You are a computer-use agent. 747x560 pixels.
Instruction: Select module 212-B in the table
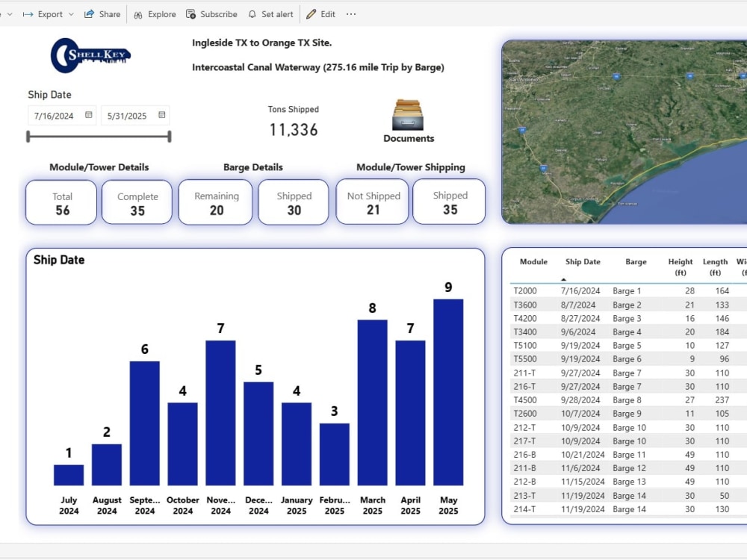click(x=524, y=482)
